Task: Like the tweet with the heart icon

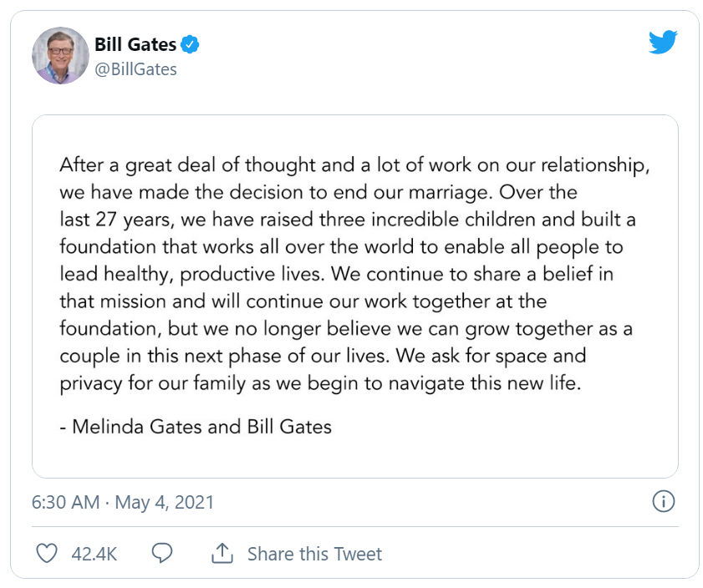Action: 48,553
